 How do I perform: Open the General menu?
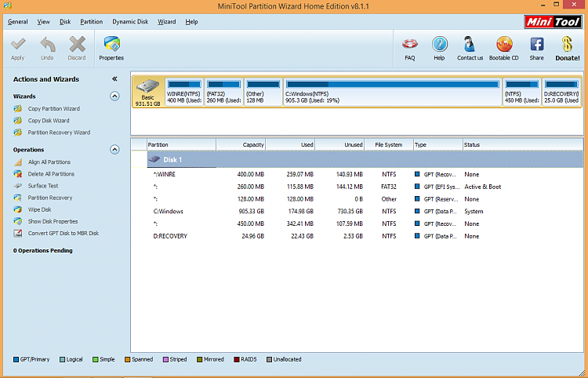coord(17,22)
